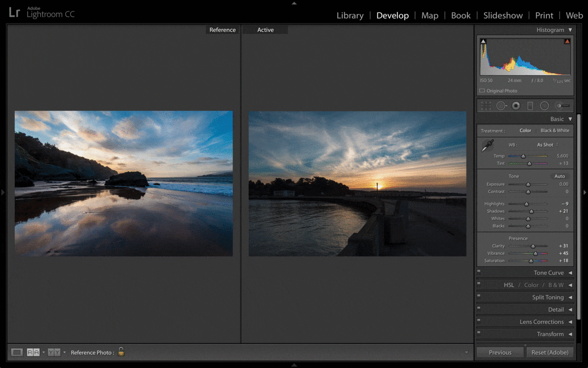Select the Active photo tab
Screen dimensions: 588x368
click(265, 30)
